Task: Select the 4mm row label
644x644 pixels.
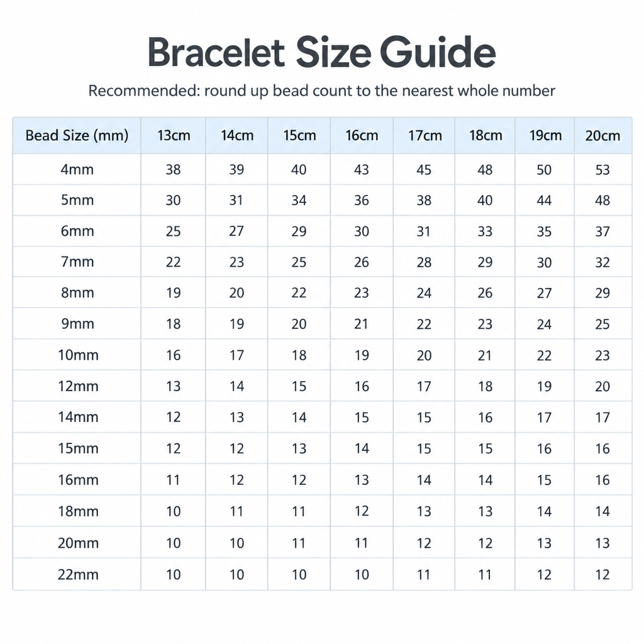Action: point(77,169)
